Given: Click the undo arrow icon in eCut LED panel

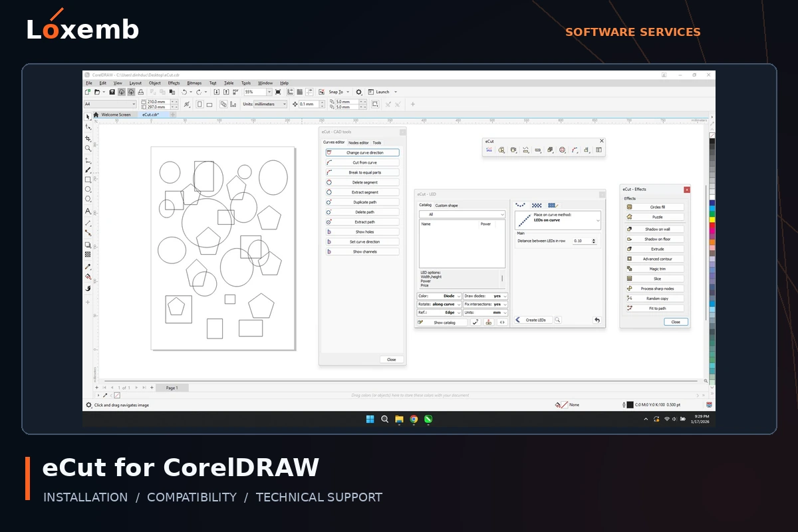Looking at the screenshot, I should point(597,320).
